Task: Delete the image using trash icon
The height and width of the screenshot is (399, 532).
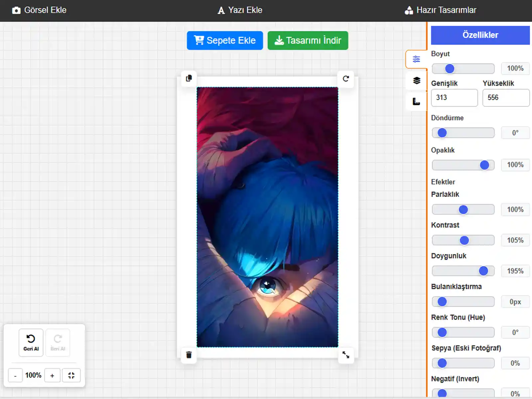Action: tap(189, 355)
